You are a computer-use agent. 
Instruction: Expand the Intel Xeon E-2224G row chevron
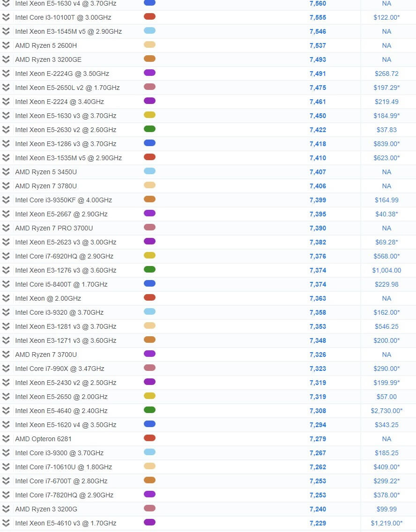(6, 73)
